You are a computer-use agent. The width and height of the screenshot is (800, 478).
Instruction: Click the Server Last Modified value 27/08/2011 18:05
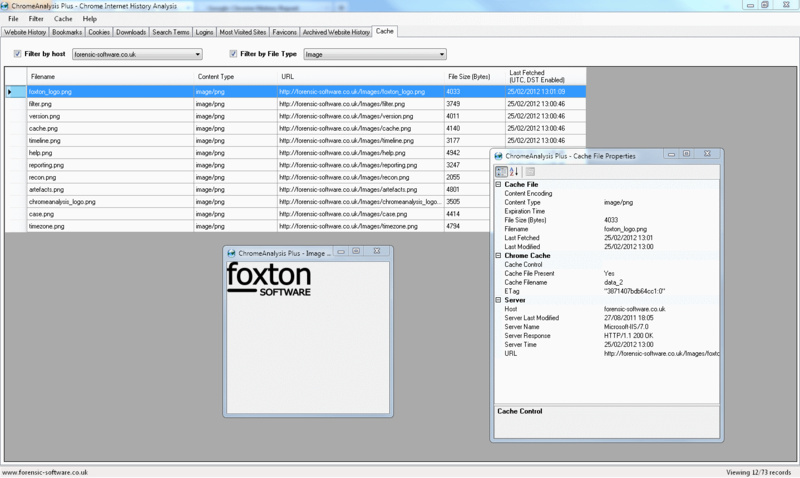point(629,318)
